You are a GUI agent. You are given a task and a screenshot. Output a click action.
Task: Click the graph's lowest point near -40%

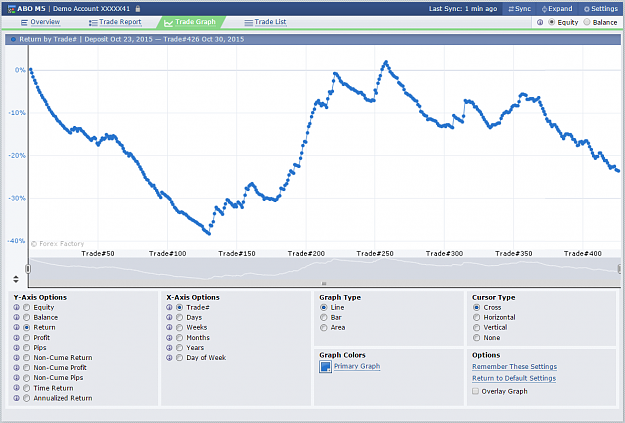(x=209, y=234)
